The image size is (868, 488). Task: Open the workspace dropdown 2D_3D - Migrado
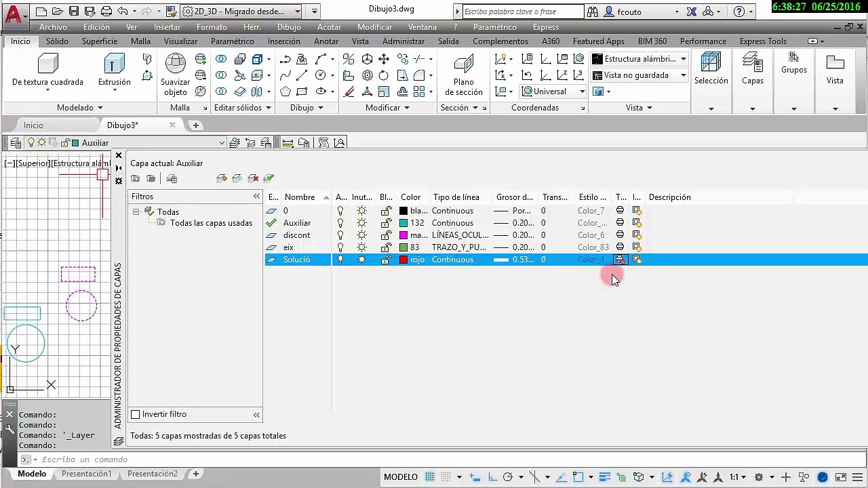241,12
